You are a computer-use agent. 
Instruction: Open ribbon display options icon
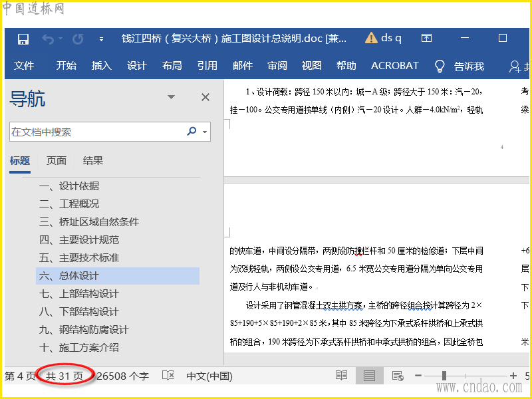426,38
